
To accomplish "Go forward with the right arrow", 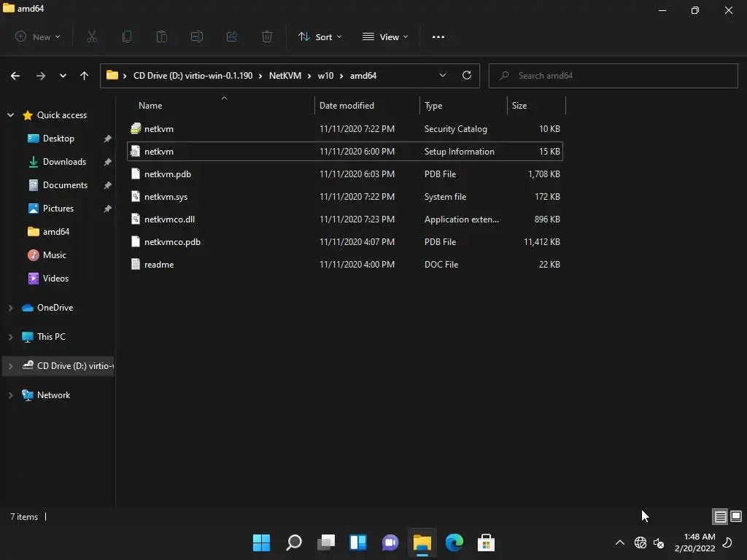I will [41, 76].
